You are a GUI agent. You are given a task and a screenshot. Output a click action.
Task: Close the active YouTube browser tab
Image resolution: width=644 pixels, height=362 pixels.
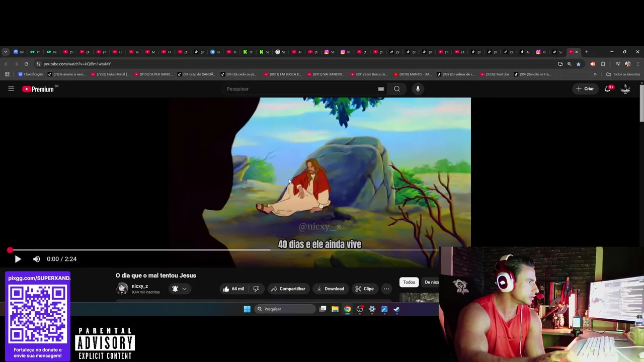click(x=577, y=52)
